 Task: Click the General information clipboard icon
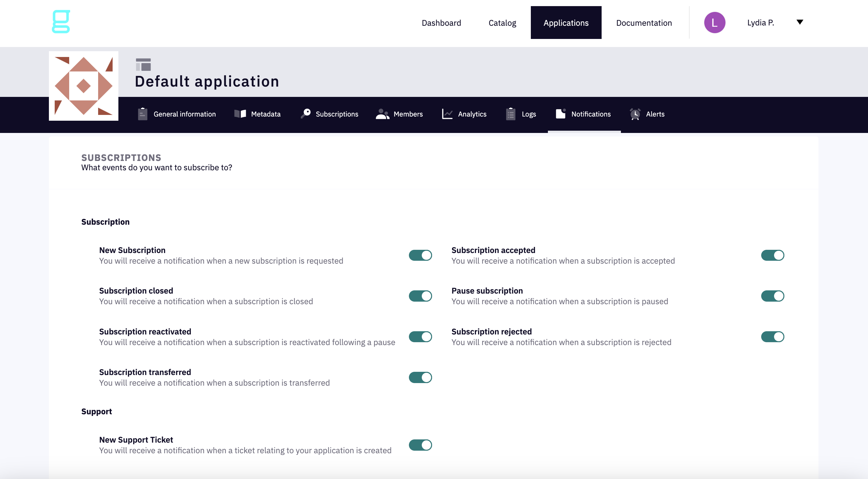[143, 114]
